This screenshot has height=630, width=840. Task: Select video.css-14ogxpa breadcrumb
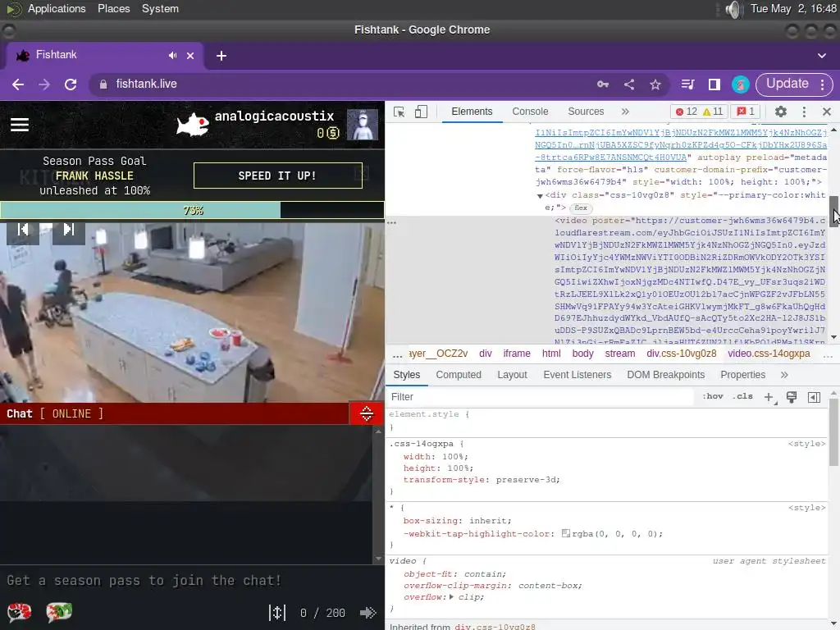(x=769, y=354)
